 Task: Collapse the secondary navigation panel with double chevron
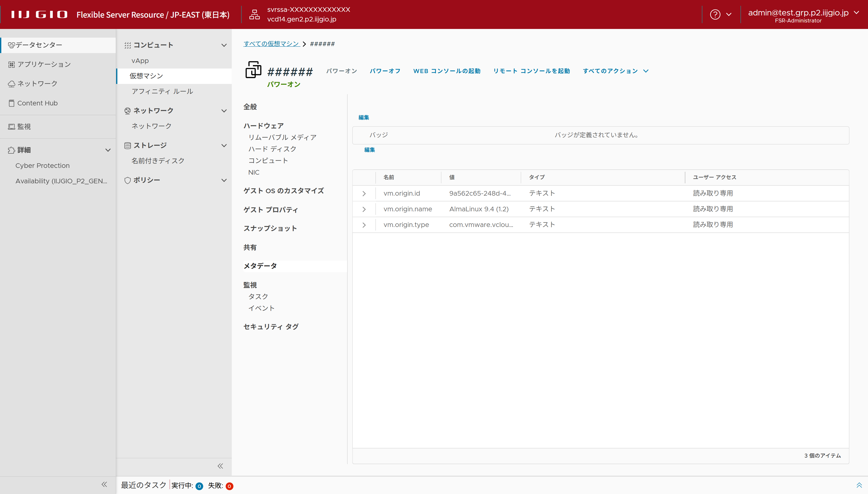pos(220,466)
